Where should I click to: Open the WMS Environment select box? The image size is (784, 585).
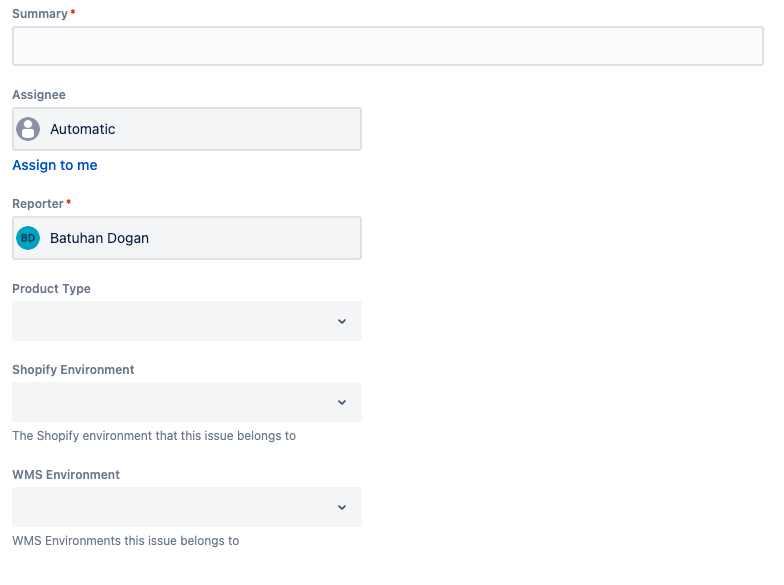175,507
